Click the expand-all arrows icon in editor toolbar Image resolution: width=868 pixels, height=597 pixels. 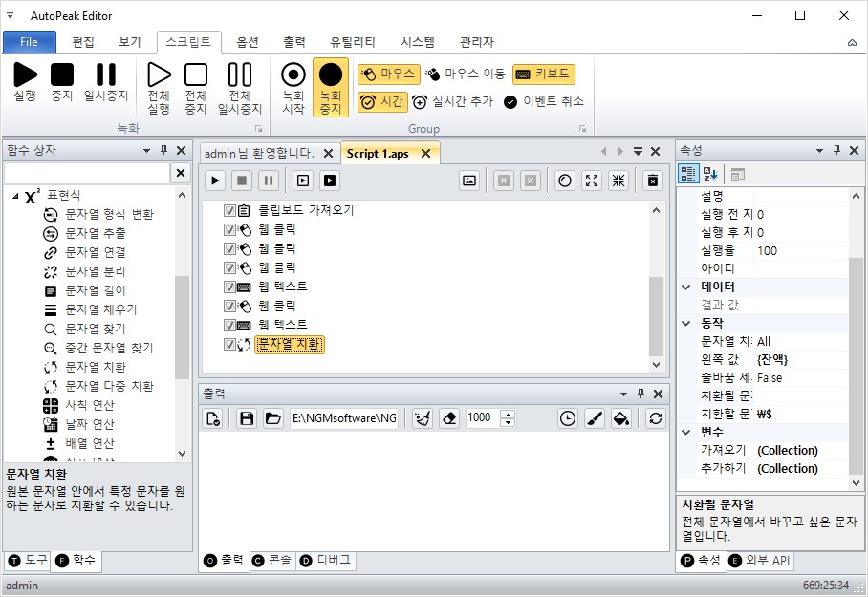[x=592, y=181]
